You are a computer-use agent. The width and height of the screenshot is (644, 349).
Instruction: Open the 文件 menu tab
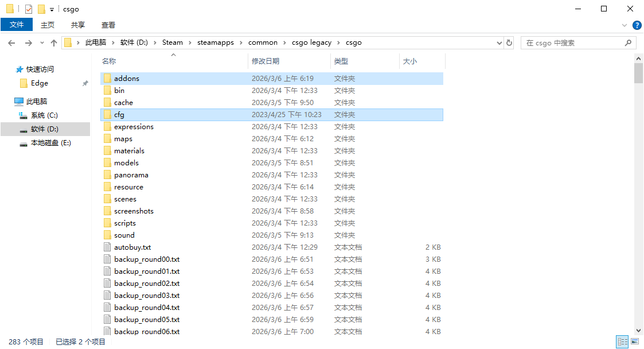(17, 25)
